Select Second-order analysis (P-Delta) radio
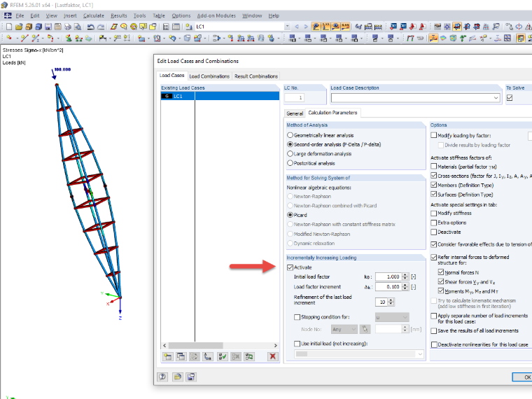 pyautogui.click(x=290, y=144)
